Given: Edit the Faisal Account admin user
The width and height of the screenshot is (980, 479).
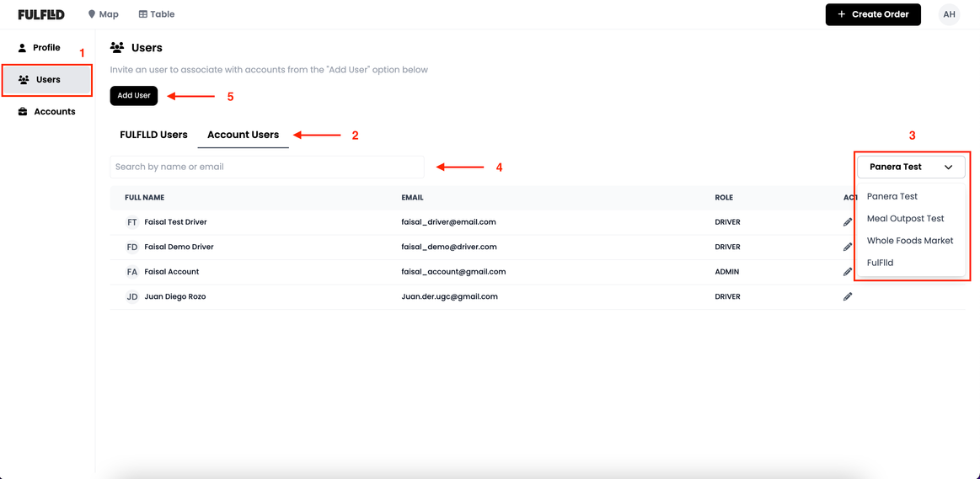Looking at the screenshot, I should (848, 272).
